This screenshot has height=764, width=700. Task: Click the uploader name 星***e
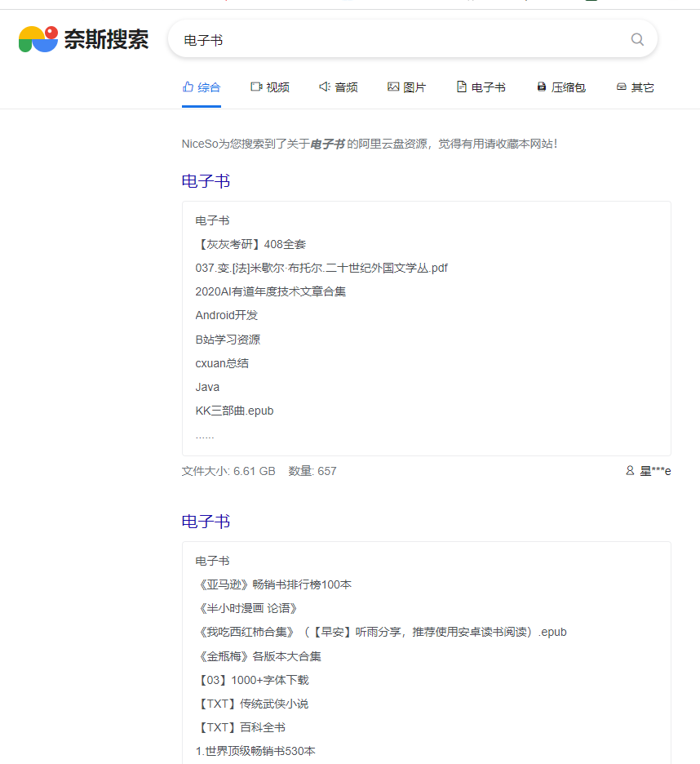pos(655,470)
